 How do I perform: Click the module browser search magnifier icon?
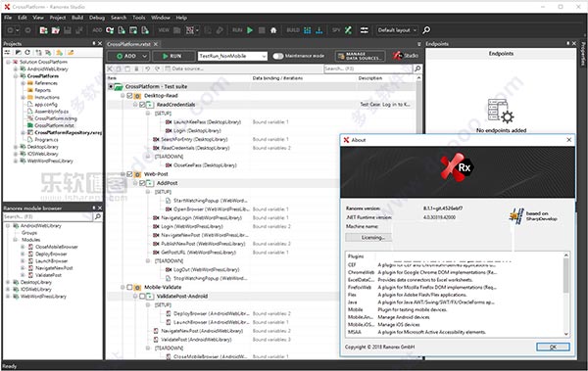97,216
